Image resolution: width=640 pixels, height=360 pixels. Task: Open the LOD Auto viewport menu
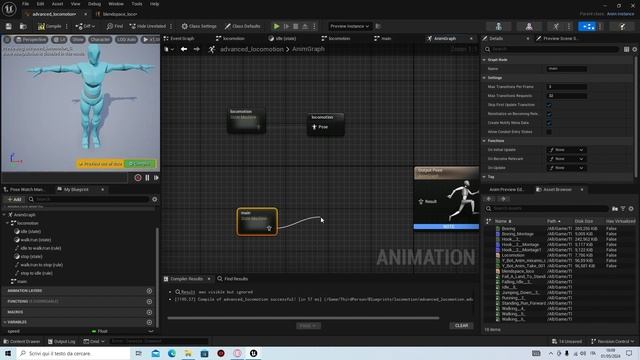tap(127, 40)
